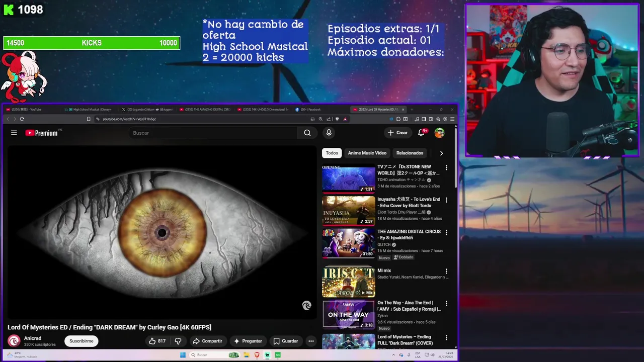Image resolution: width=644 pixels, height=362 pixels.
Task: Open more actions menu below the video
Action: coord(311,341)
